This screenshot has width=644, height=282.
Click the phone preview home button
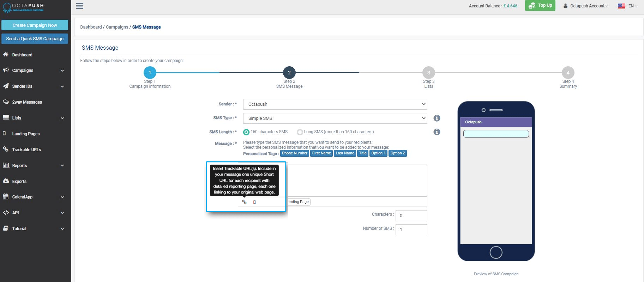click(496, 252)
